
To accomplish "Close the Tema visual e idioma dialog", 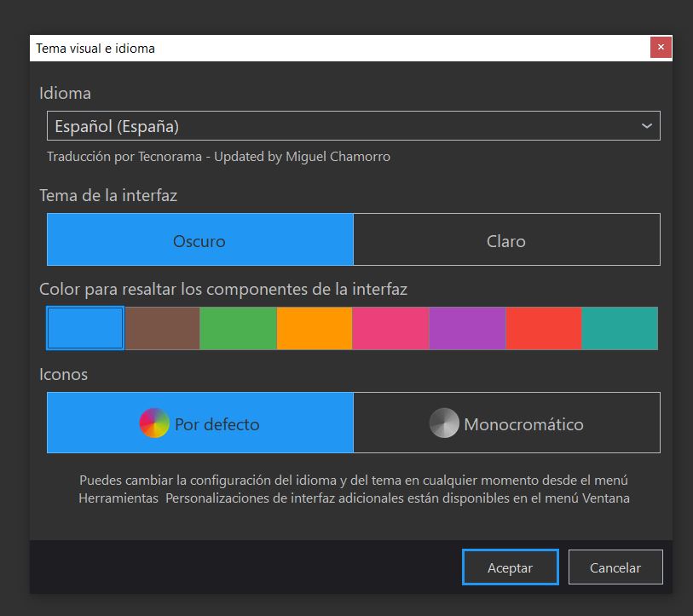I will coord(661,48).
